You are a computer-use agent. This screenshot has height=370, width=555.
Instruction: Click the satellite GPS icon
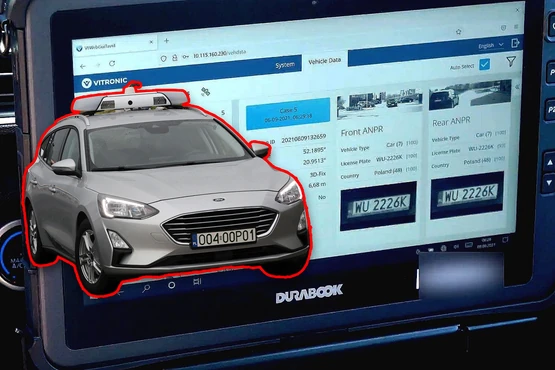point(205,92)
